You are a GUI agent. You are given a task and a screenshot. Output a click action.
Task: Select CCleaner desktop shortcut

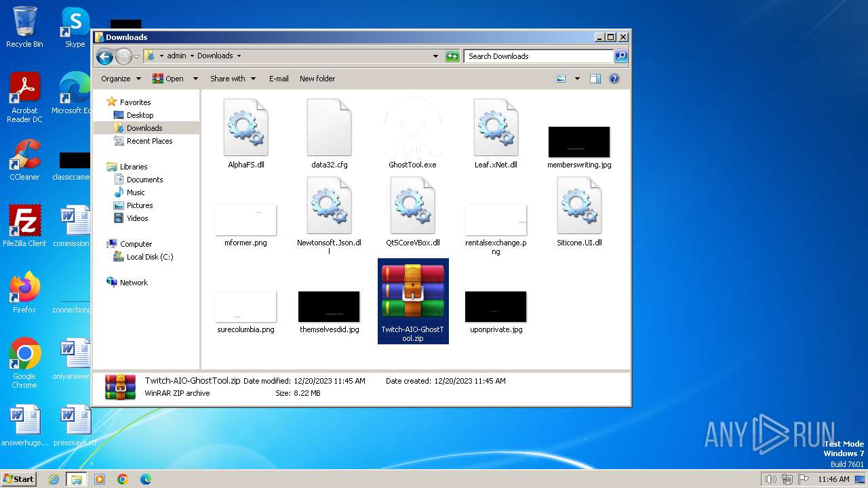(24, 160)
